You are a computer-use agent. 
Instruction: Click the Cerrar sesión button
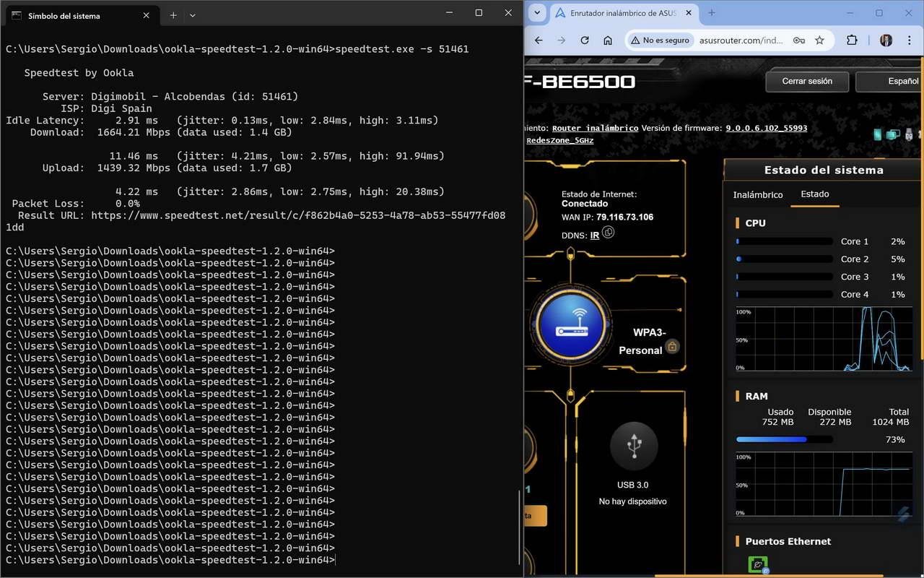click(807, 81)
